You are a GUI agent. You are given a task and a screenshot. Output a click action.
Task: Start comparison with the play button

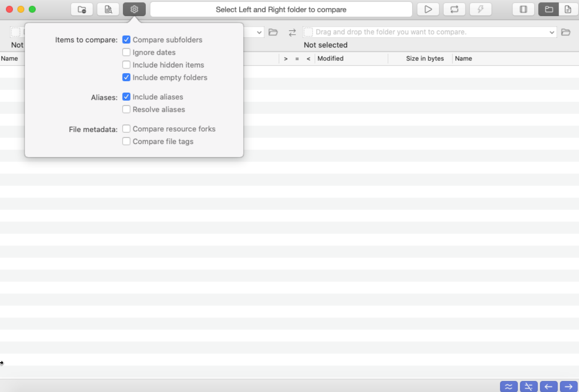point(428,10)
